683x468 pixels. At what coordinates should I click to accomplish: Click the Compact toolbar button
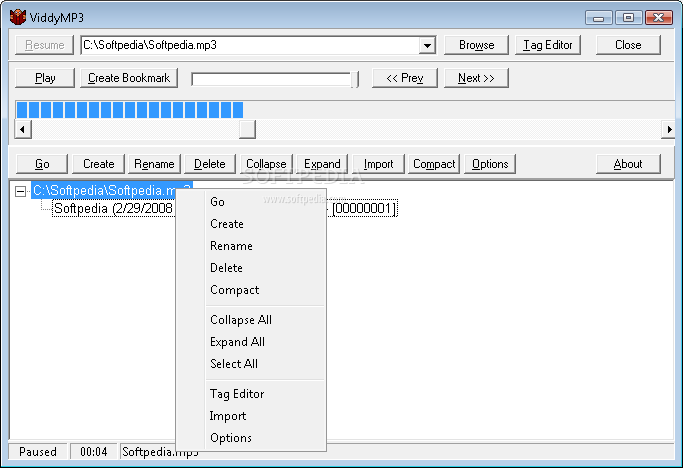[x=434, y=164]
